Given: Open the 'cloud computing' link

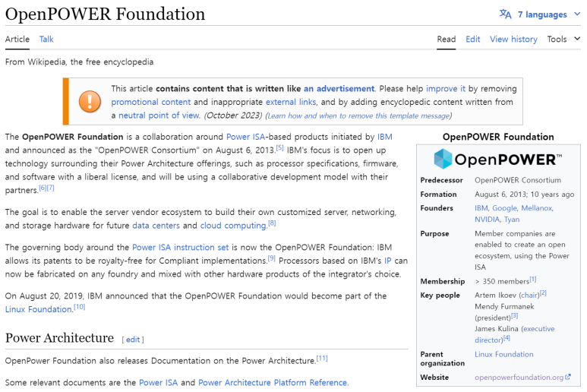Looking at the screenshot, I should 233,226.
